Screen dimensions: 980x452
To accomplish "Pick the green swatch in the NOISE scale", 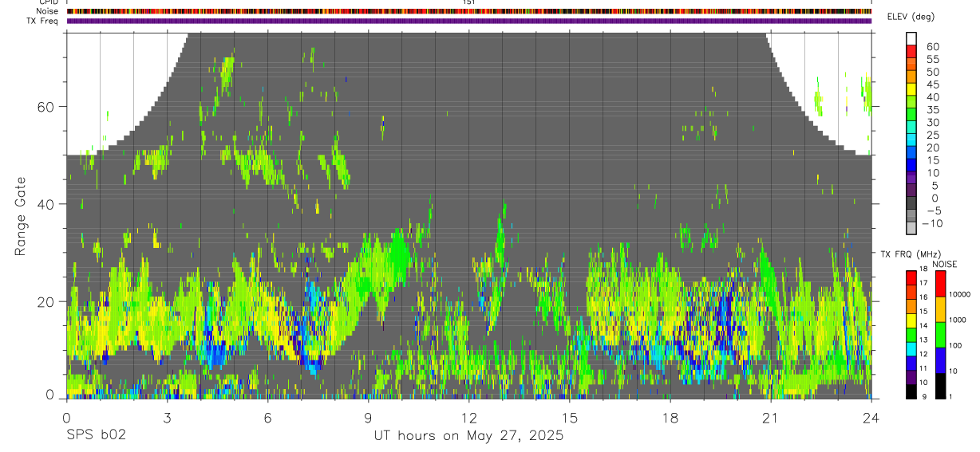I will [940, 335].
